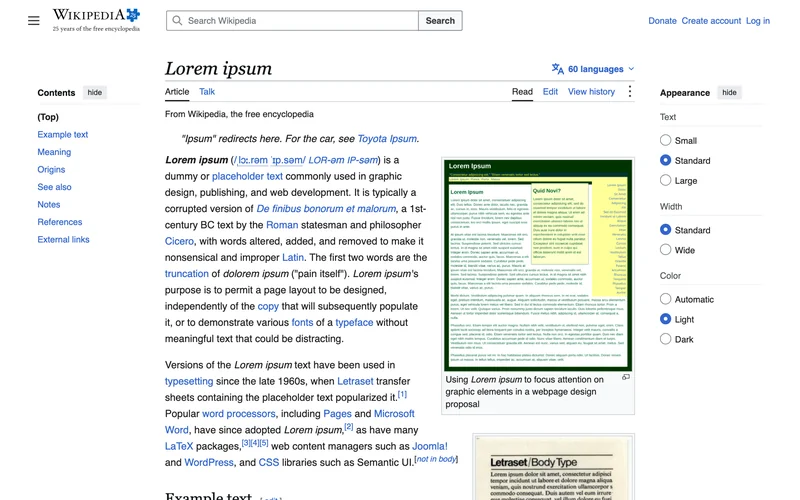800x500 pixels.
Task: Select Small text size
Action: pyautogui.click(x=665, y=140)
